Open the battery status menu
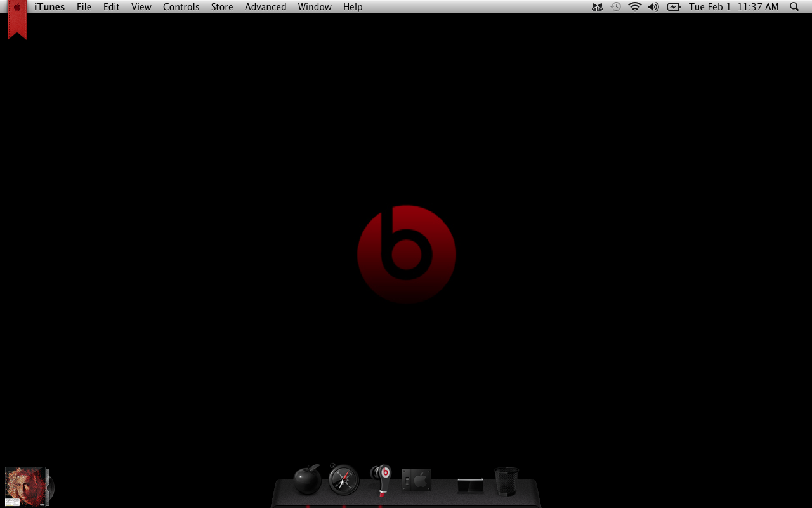812x508 pixels. pyautogui.click(x=674, y=7)
